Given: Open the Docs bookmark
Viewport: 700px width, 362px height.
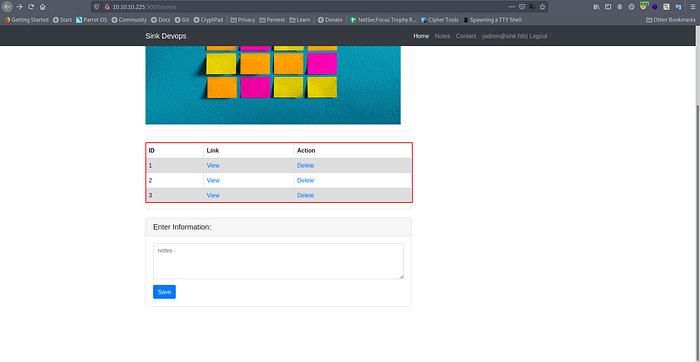Looking at the screenshot, I should 161,20.
